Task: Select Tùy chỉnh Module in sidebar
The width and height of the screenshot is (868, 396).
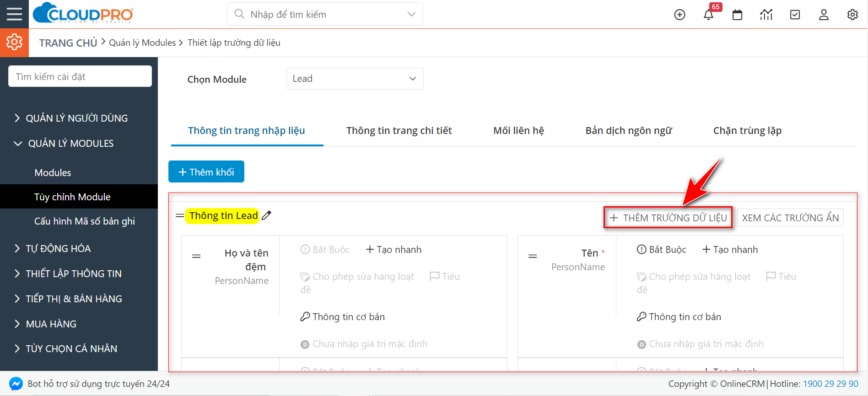Action: (79, 197)
